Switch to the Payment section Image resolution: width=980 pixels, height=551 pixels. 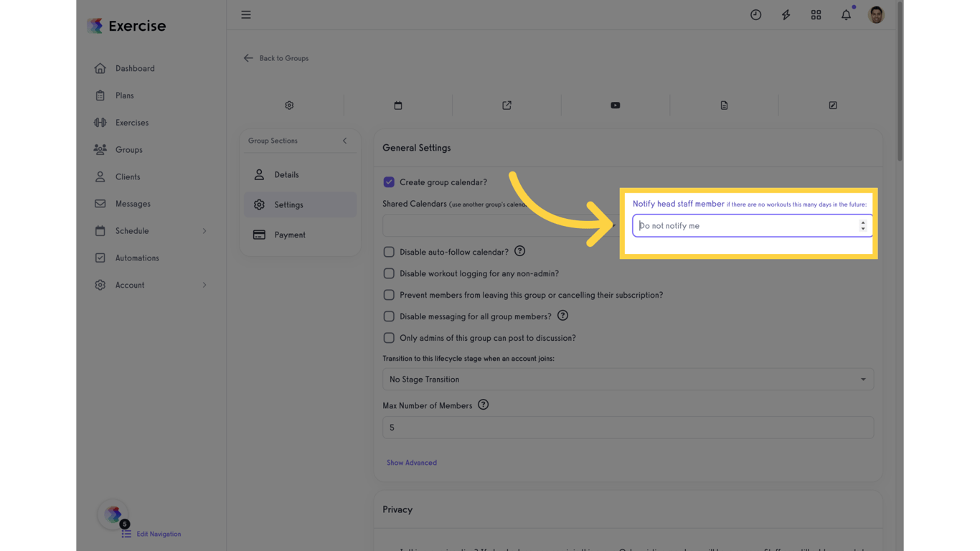coord(290,235)
